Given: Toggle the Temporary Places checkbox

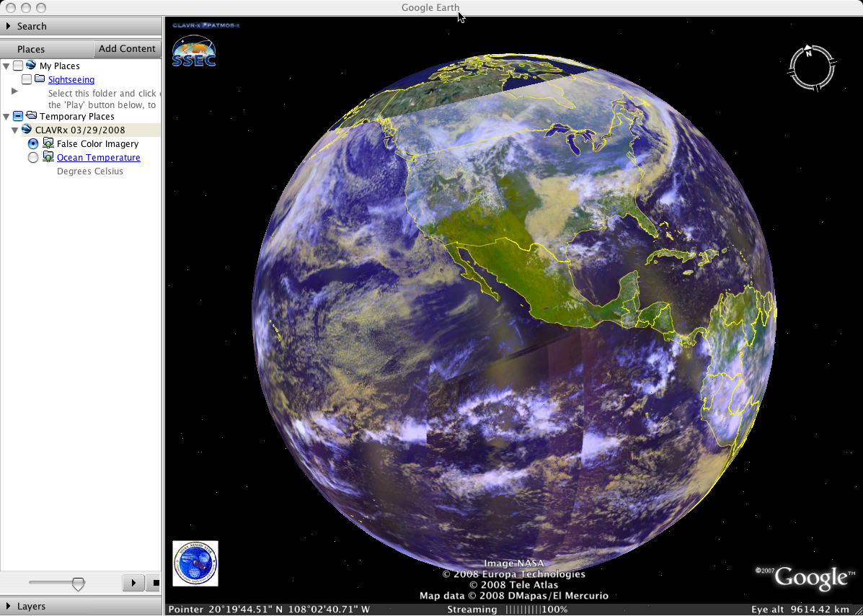Looking at the screenshot, I should click(x=18, y=116).
